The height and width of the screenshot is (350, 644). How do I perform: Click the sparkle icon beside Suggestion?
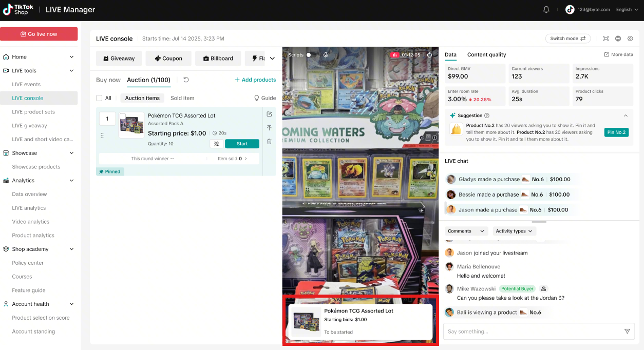pyautogui.click(x=452, y=115)
